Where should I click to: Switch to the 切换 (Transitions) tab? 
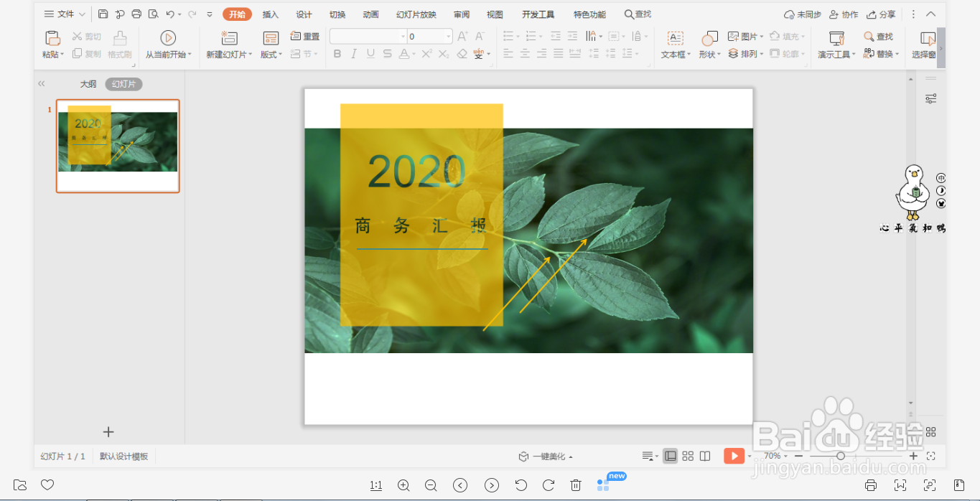[337, 14]
